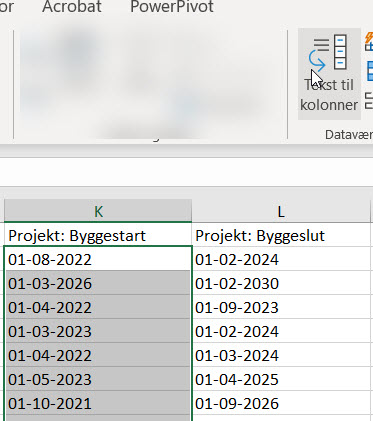The image size is (373, 421).
Task: Open the Tekst til kolonner tool
Action: tap(329, 74)
